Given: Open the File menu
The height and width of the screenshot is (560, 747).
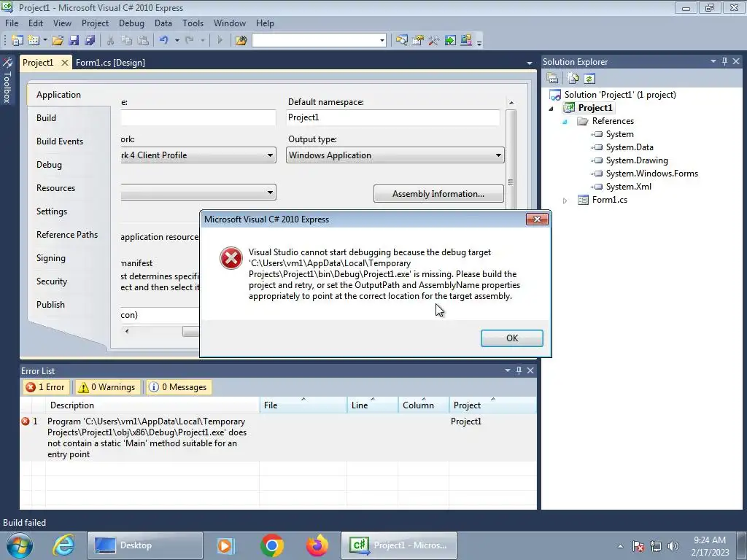Looking at the screenshot, I should click(x=12, y=23).
